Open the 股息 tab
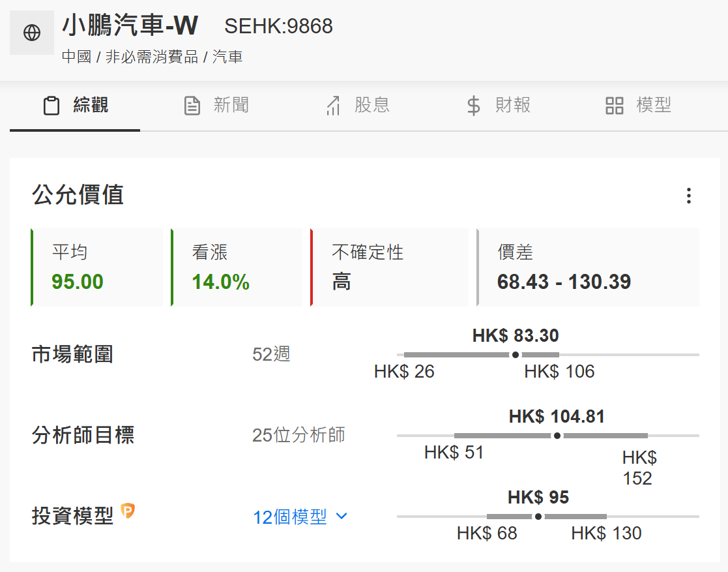Screen dimensions: 728x572 click(x=357, y=106)
